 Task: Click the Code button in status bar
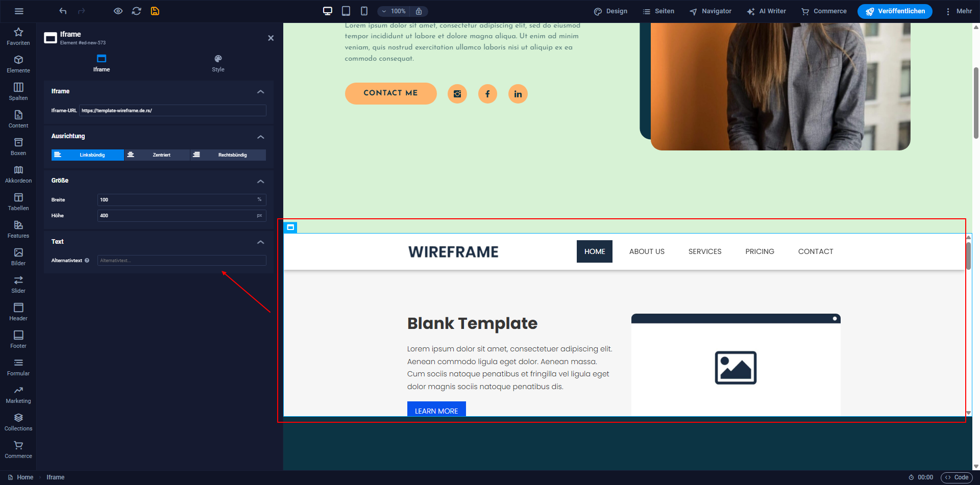pos(956,477)
